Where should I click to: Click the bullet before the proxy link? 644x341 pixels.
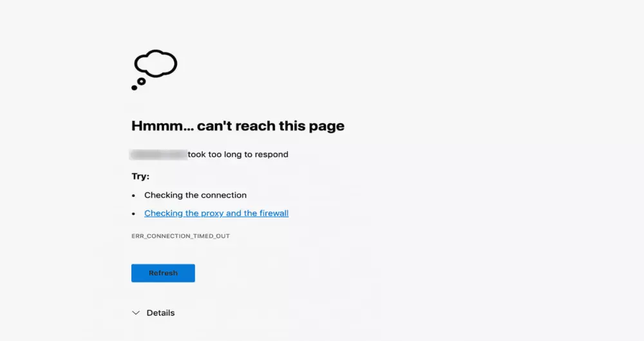(133, 214)
